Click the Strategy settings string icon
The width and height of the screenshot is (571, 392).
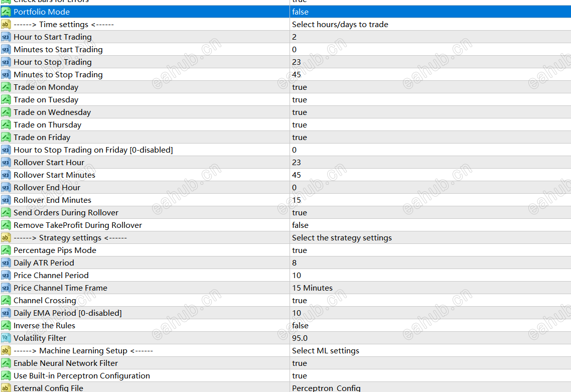click(x=6, y=238)
